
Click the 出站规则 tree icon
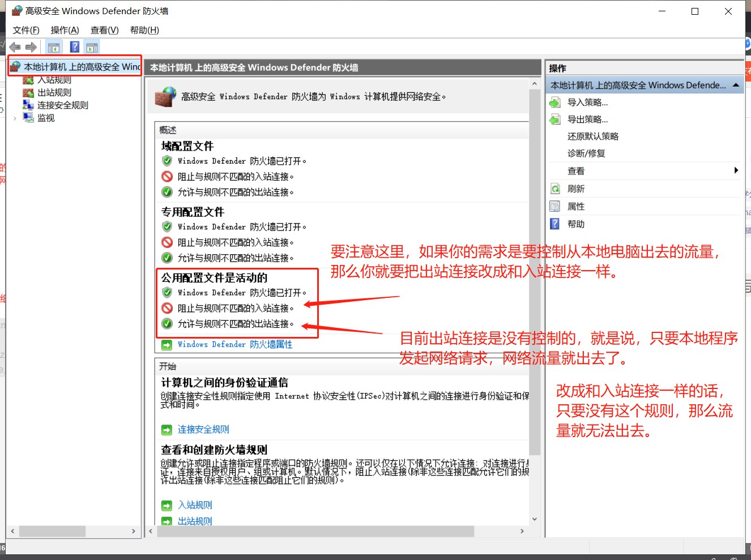click(x=28, y=92)
